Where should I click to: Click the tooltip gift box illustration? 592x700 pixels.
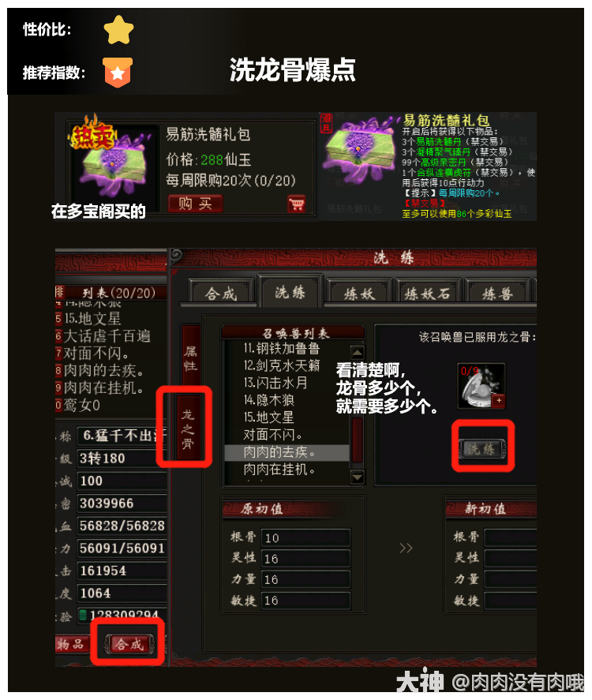[359, 150]
